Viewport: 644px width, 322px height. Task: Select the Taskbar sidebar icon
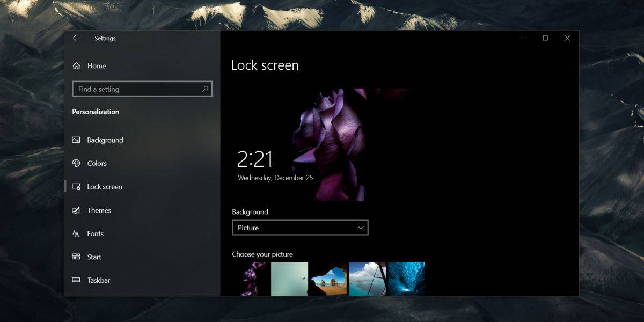(x=76, y=280)
